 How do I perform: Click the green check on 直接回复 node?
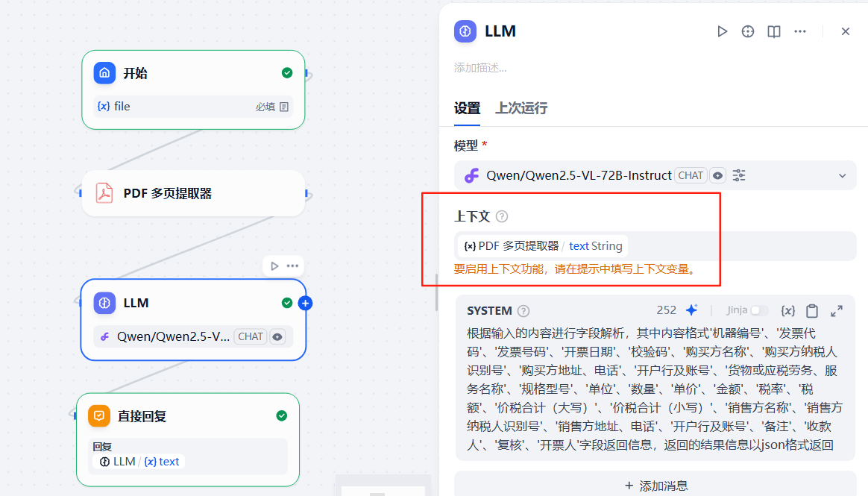[x=282, y=415]
